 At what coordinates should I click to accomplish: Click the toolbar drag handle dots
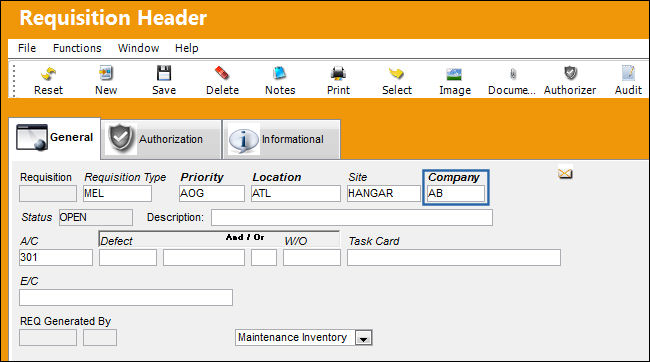14,80
